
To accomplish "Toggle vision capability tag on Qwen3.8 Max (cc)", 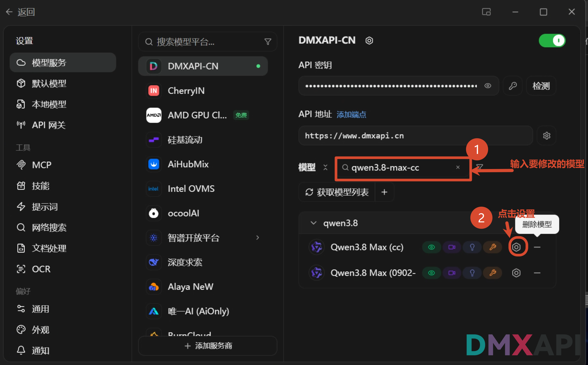I will (x=432, y=247).
